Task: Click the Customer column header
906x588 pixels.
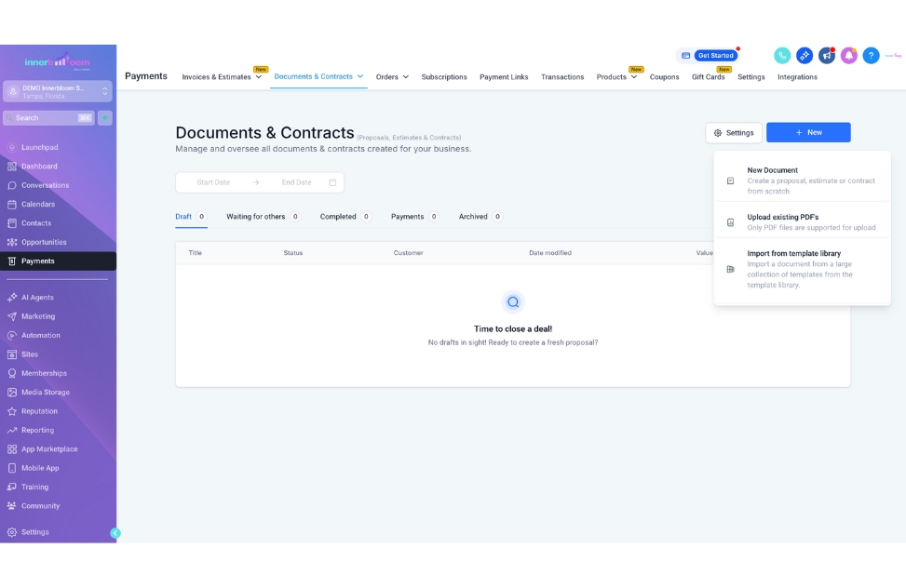Action: (408, 253)
